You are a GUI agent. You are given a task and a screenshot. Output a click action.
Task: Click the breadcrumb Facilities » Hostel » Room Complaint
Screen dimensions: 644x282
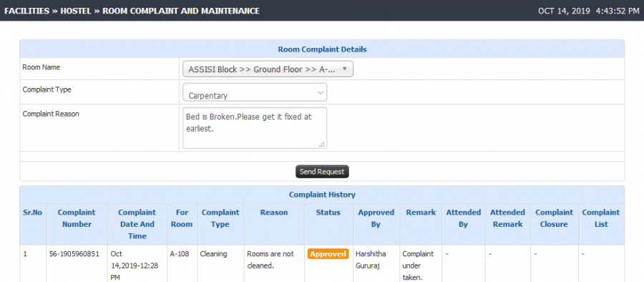pyautogui.click(x=132, y=11)
